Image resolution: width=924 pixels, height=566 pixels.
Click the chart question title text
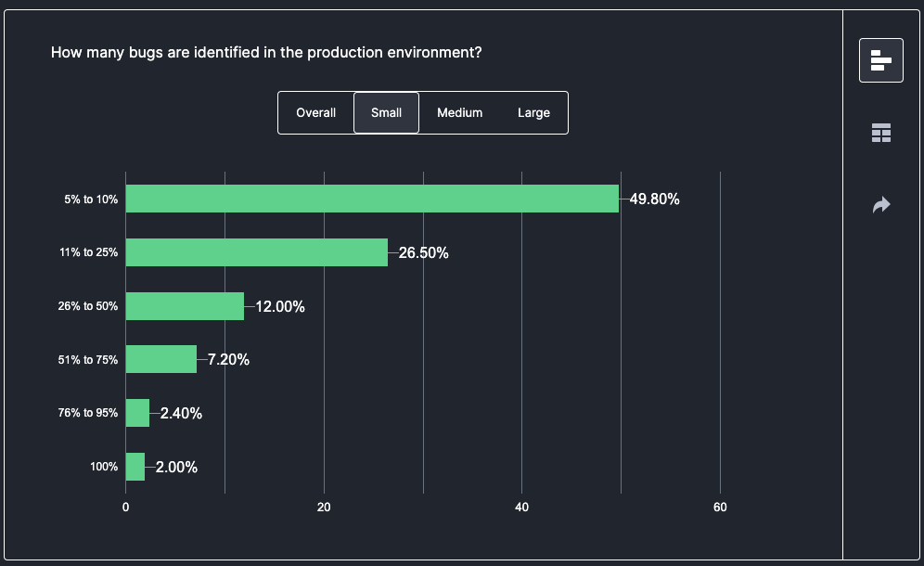(265, 52)
